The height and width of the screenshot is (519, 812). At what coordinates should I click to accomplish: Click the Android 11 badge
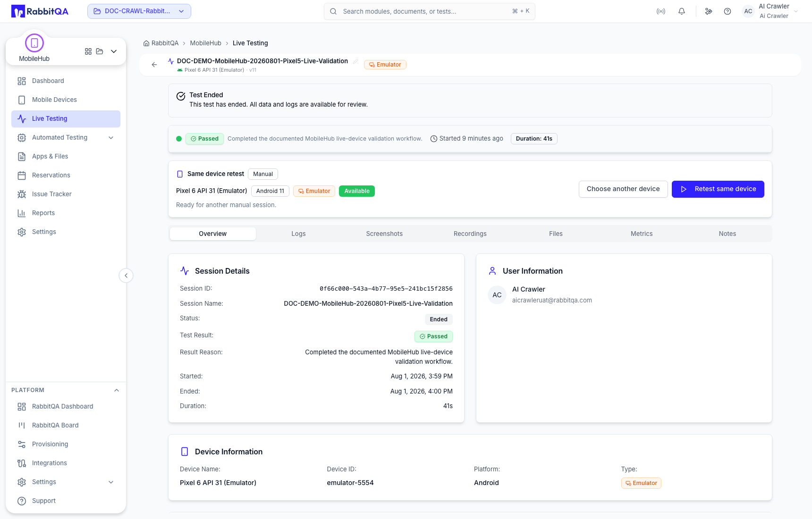270,191
